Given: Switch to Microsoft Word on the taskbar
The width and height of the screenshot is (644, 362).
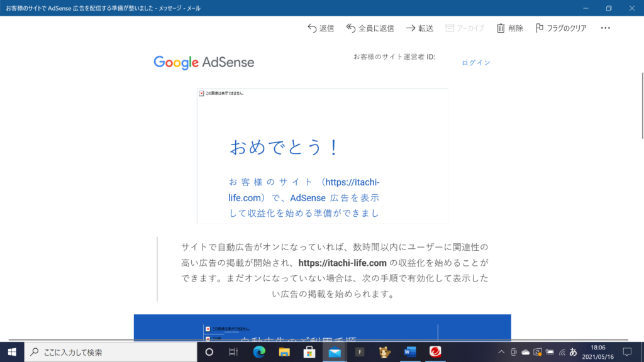Looking at the screenshot, I should pyautogui.click(x=410, y=352).
